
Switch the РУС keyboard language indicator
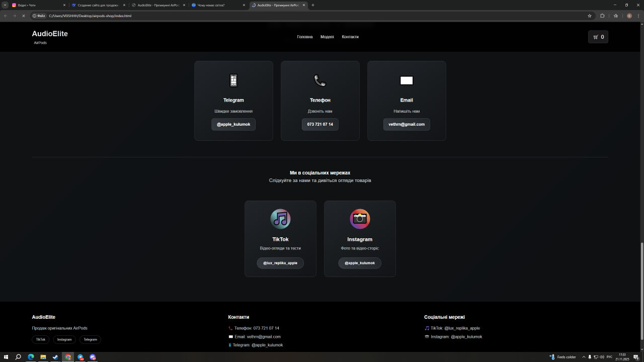609,357
